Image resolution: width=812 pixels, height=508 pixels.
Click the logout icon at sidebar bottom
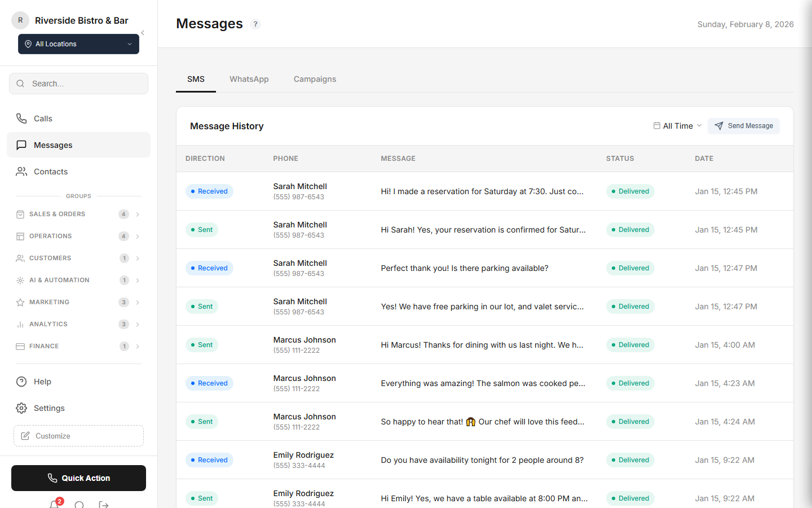point(103,504)
